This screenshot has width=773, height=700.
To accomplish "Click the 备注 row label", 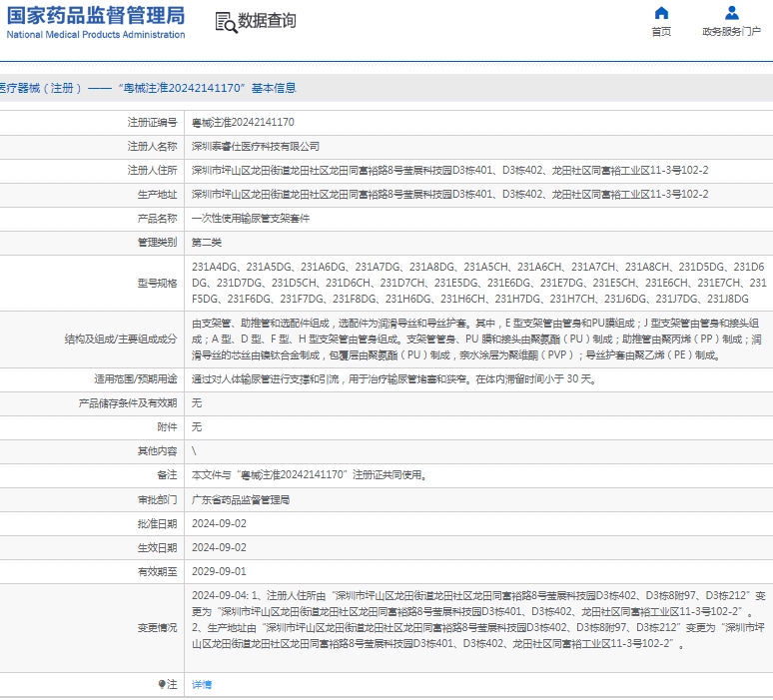I will (x=167, y=474).
